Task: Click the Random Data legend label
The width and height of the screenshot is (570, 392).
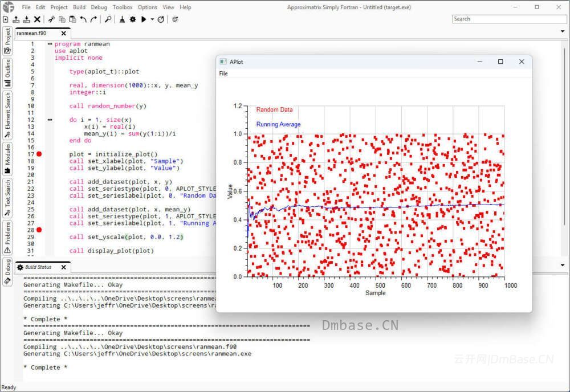Action: (x=275, y=109)
